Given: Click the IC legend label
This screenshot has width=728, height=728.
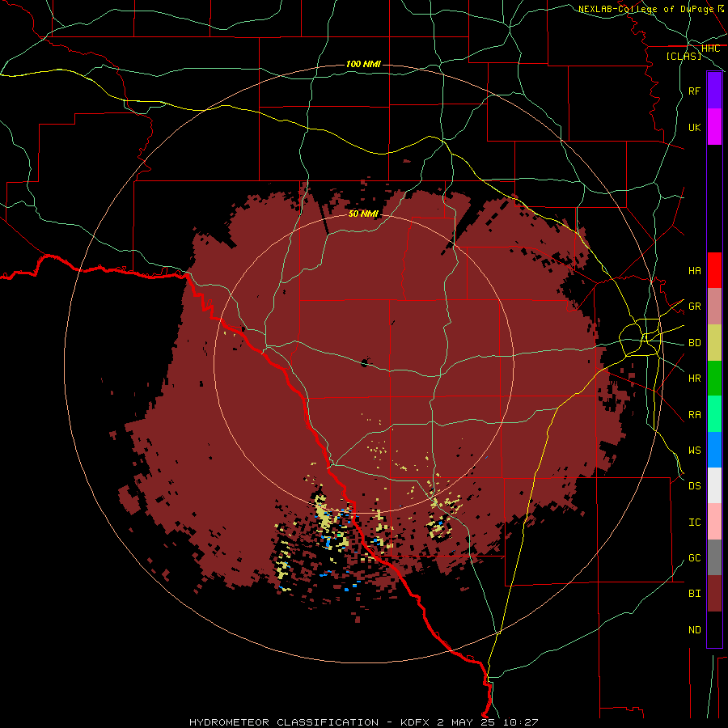Looking at the screenshot, I should (694, 522).
